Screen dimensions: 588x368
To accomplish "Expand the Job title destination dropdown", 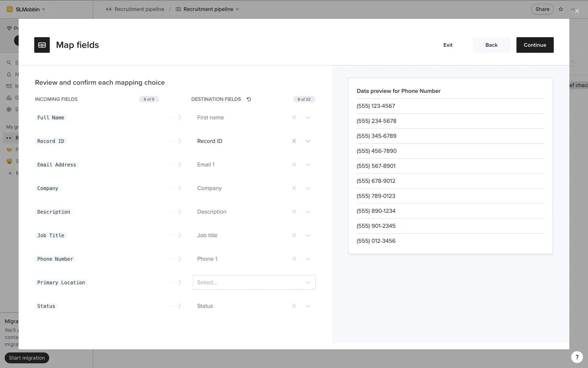I will coord(308,236).
